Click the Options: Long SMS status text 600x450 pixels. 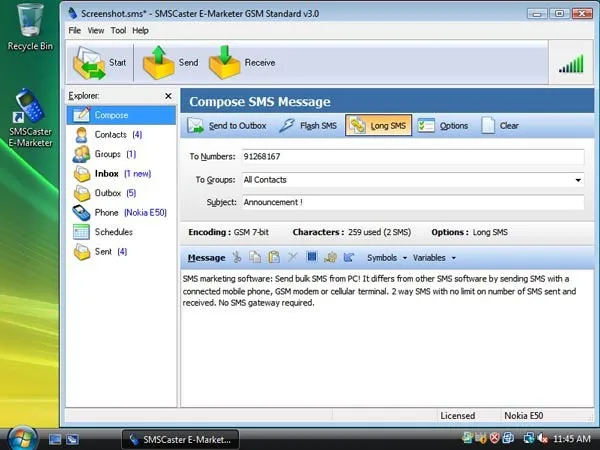click(x=470, y=232)
